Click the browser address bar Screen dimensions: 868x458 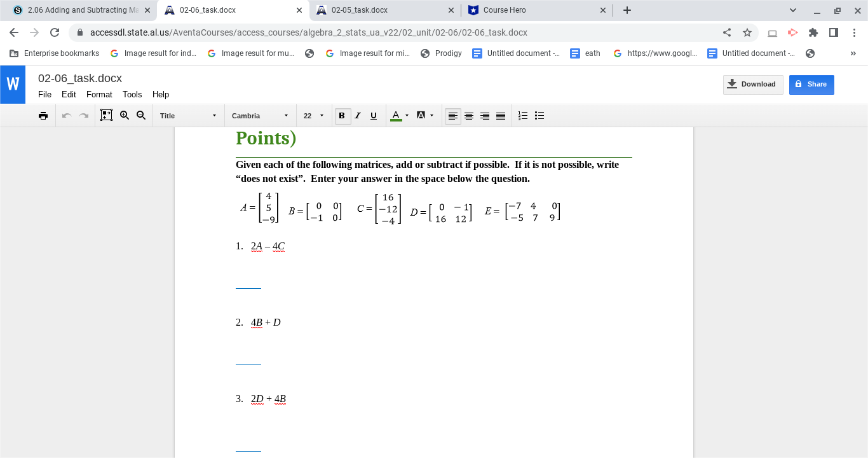(x=381, y=32)
